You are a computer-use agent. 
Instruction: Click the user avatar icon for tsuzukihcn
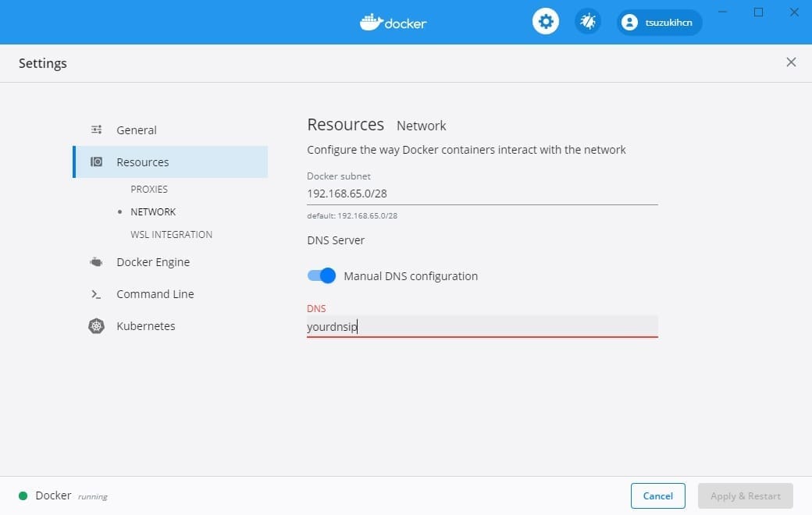(629, 23)
